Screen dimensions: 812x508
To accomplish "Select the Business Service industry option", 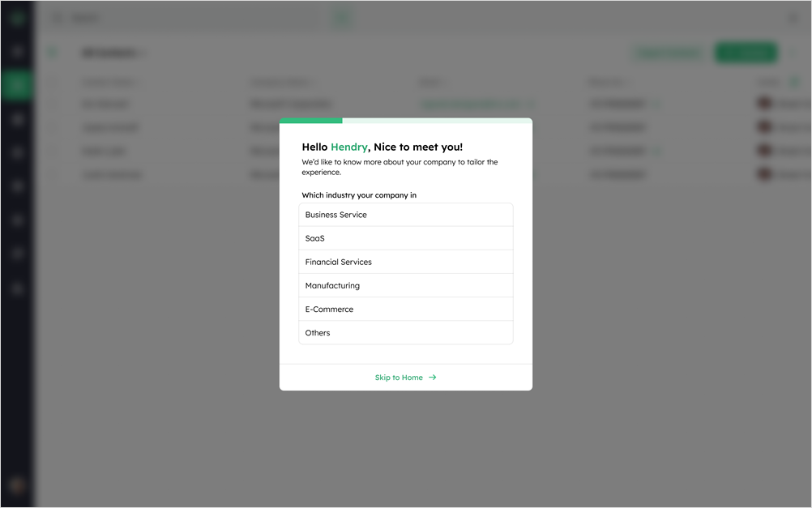I will 405,215.
